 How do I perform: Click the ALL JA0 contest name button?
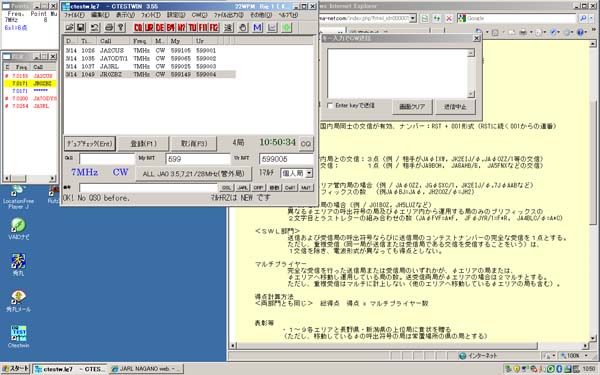[193, 173]
